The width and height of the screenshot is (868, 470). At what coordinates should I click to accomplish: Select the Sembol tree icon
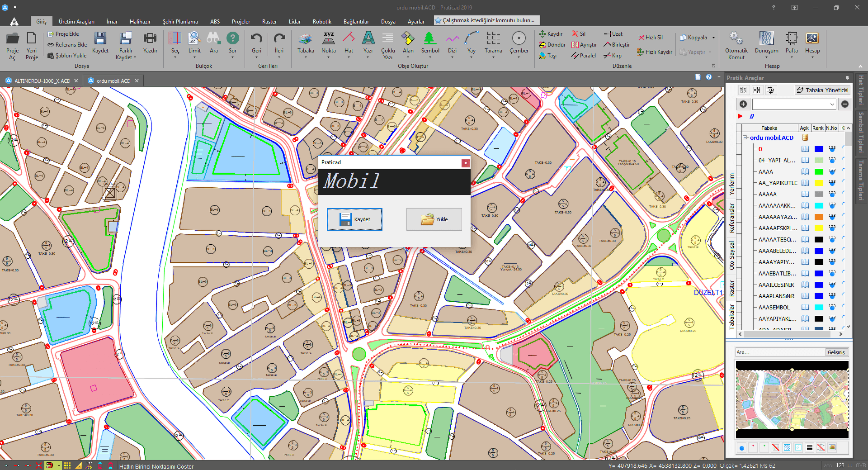430,38
